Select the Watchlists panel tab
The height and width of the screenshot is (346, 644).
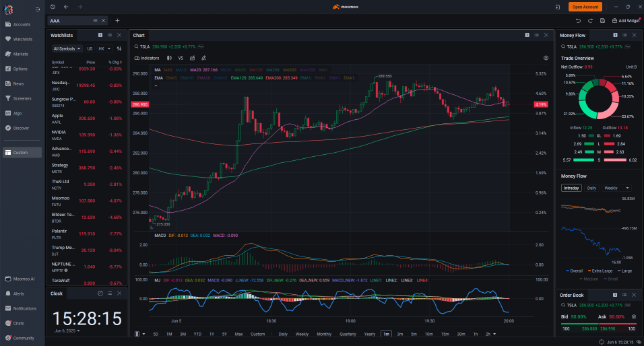click(61, 35)
